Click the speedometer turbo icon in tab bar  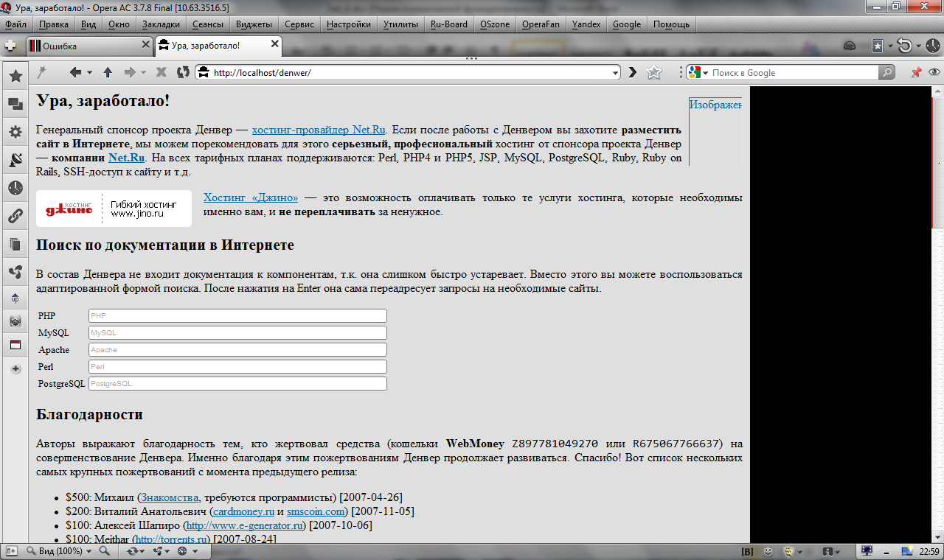[x=850, y=46]
